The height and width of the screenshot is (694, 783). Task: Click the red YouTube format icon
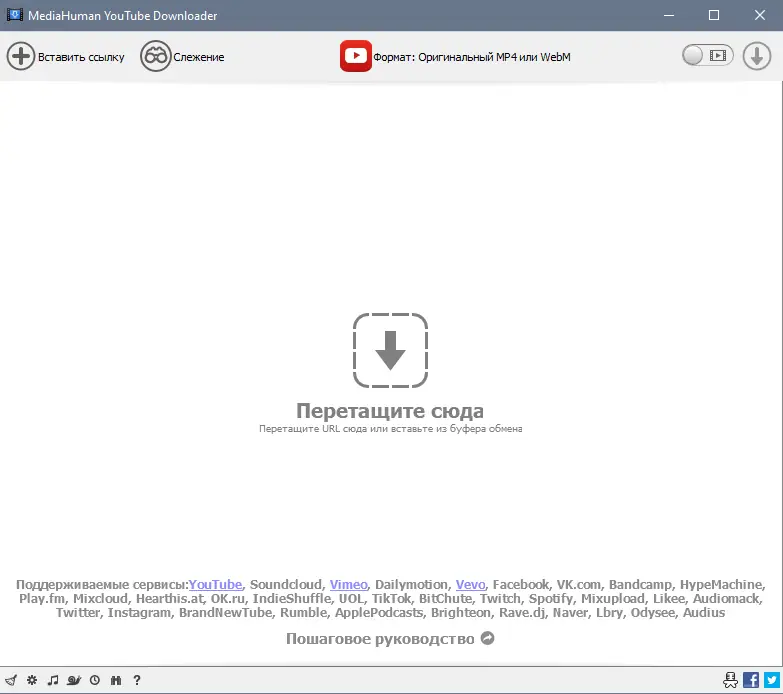(x=356, y=56)
